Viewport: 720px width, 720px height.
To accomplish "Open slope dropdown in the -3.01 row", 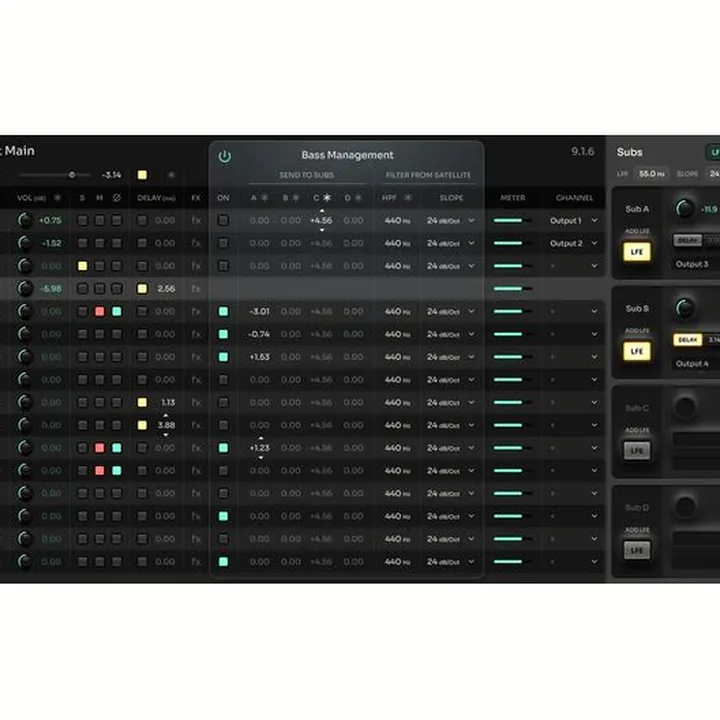I will point(450,311).
